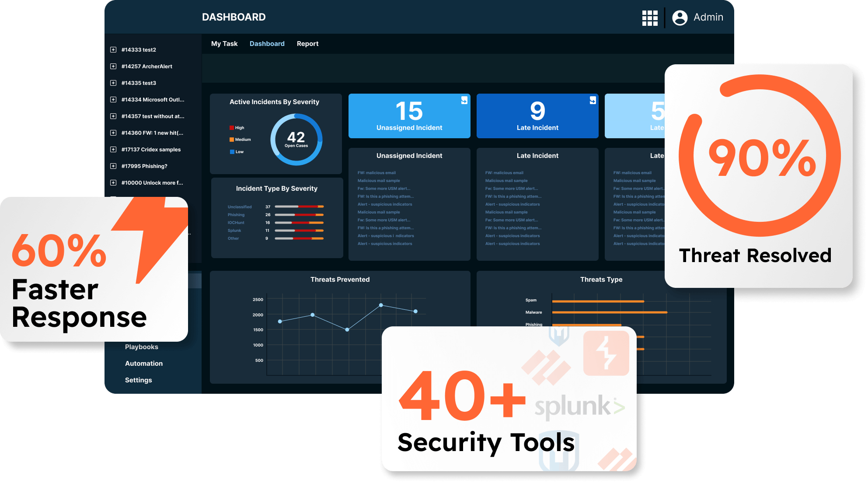Open Settings in the sidebar
Screen dimensions: 868x483
[x=138, y=380]
